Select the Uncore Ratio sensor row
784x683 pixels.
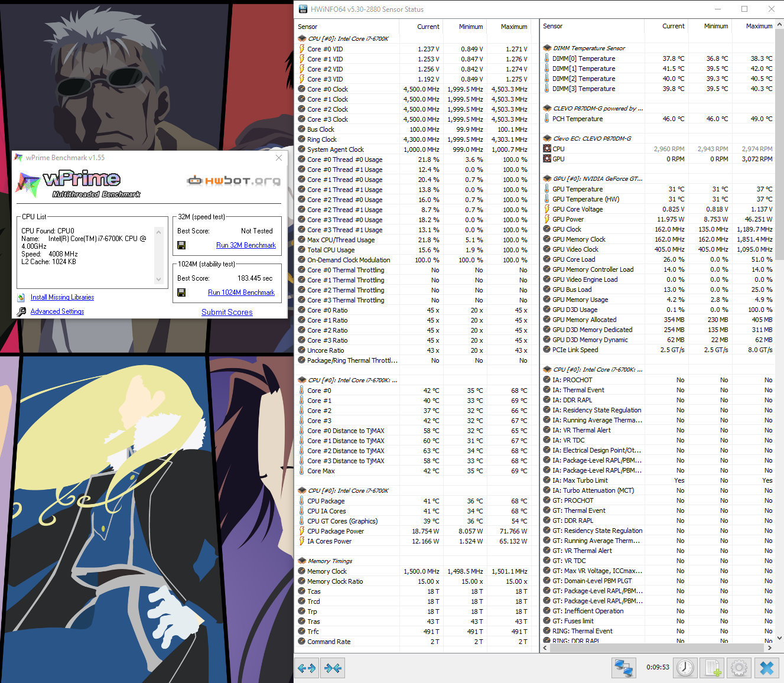(413, 350)
